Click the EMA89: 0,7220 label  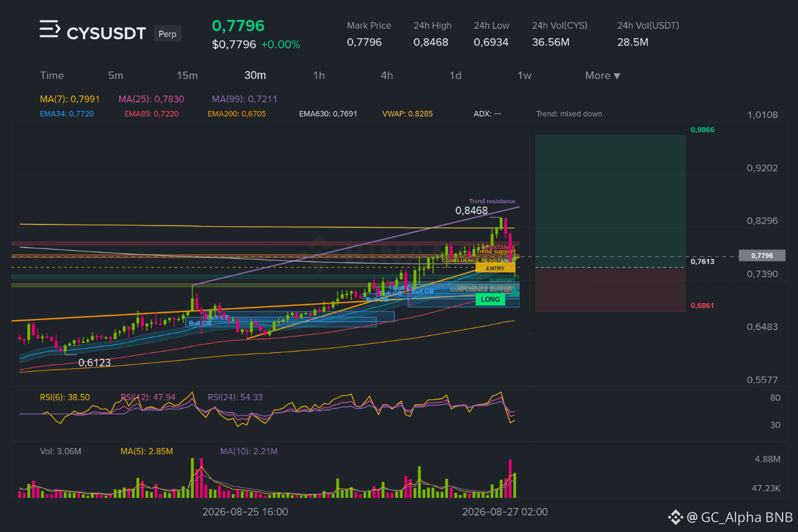(151, 114)
